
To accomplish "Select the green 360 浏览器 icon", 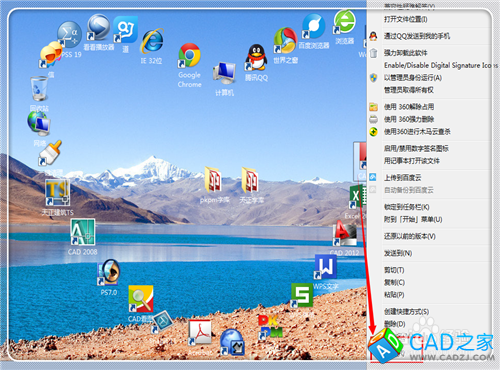I will (344, 22).
